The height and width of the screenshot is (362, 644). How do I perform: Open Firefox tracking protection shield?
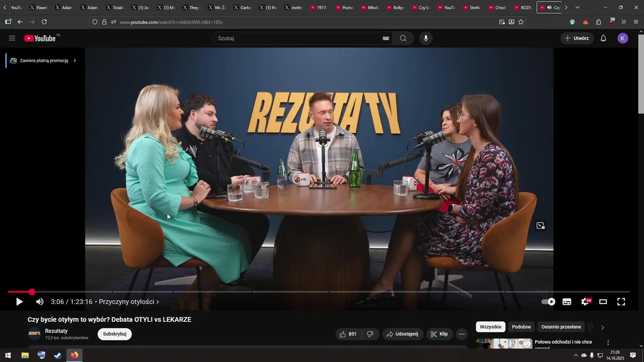95,22
